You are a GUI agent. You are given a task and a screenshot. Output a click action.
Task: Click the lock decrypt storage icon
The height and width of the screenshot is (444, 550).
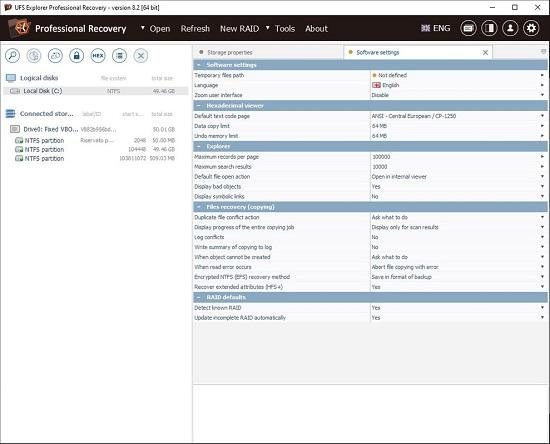[76, 55]
